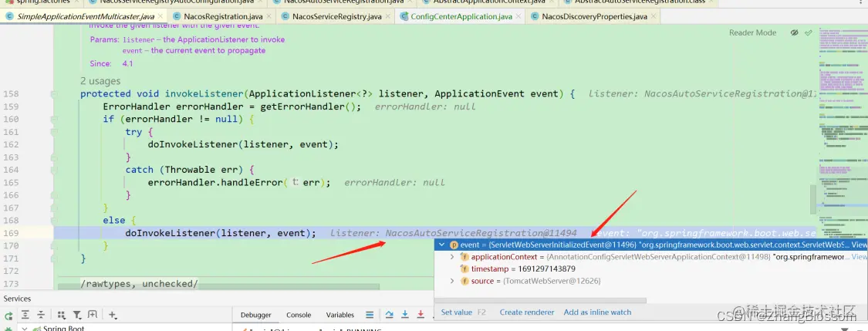
Task: Click the Services panel title
Action: click(17, 299)
